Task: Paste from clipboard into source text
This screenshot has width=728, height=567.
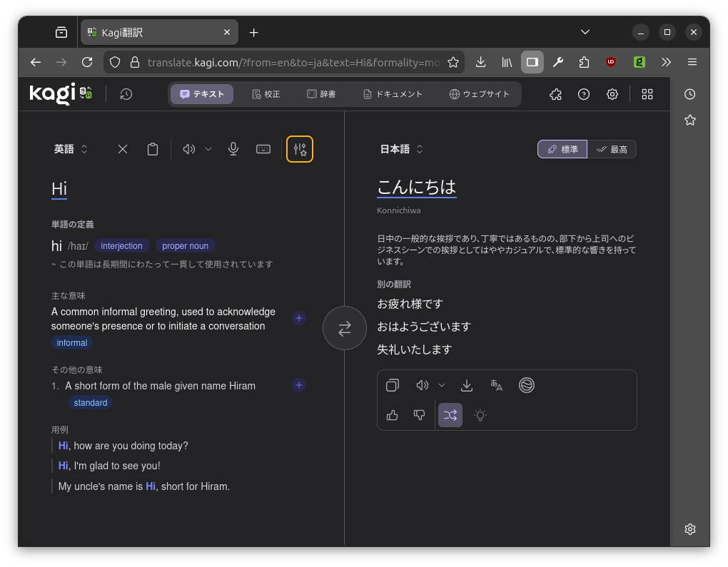Action: tap(153, 149)
